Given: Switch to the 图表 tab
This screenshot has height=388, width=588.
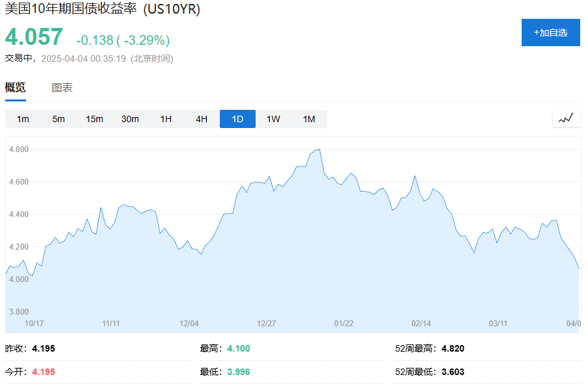Looking at the screenshot, I should [62, 87].
